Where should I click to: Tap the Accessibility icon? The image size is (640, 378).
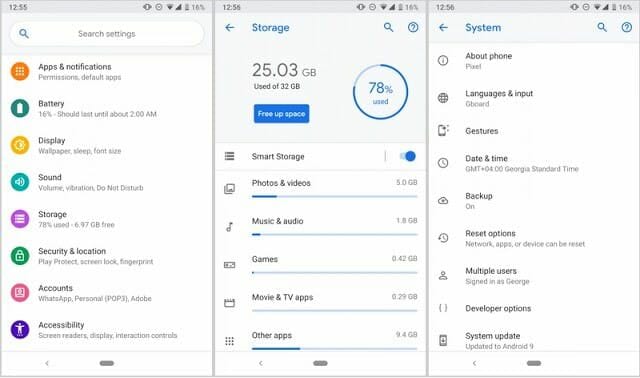pos(20,330)
